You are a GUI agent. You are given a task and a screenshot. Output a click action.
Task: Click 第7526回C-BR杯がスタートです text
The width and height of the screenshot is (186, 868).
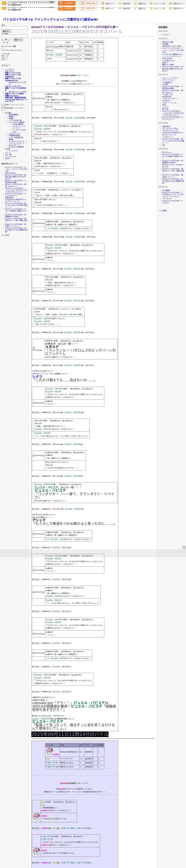point(75,76)
